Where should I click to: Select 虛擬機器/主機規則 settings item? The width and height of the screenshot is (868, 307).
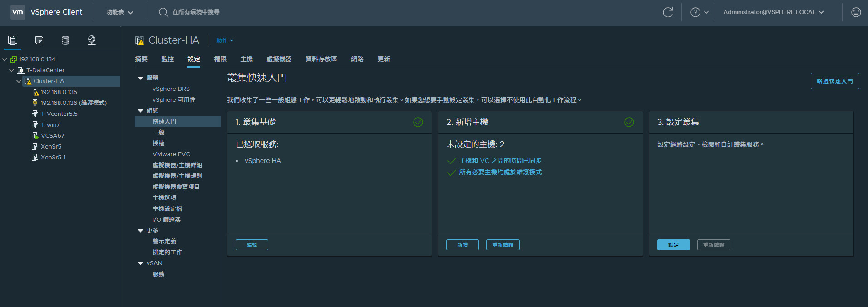178,176
